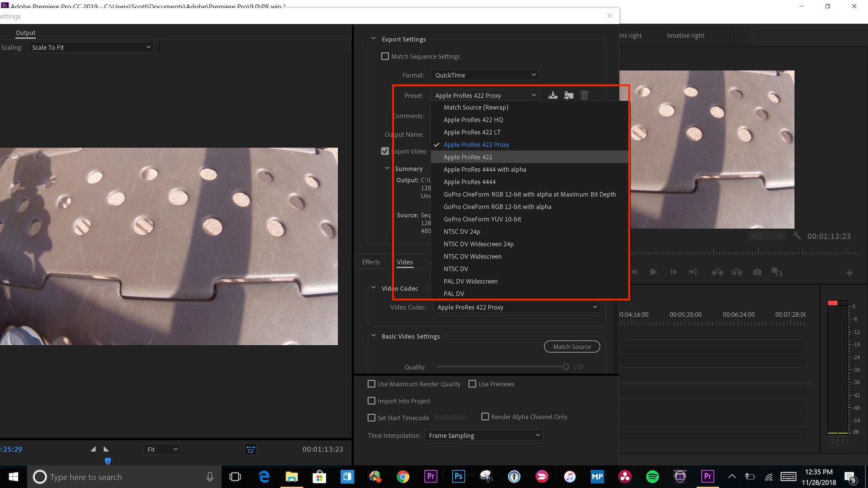The height and width of the screenshot is (488, 868).
Task: Select Apple ProRes 4444 preset
Action: (x=469, y=182)
